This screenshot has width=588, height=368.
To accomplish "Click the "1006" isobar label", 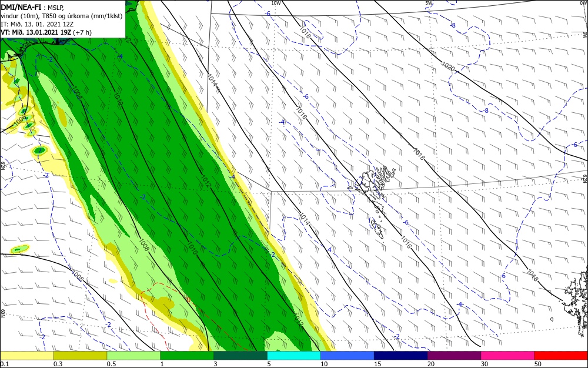I will tap(19, 121).
